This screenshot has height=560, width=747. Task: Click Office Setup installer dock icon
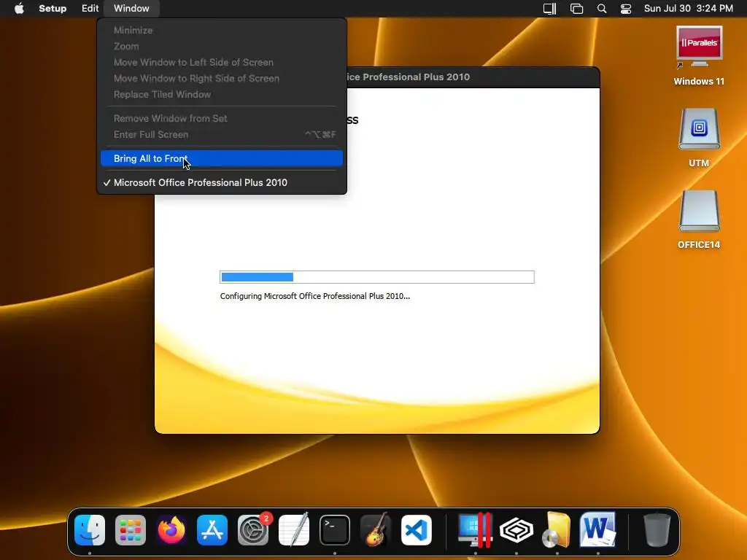pos(557,530)
